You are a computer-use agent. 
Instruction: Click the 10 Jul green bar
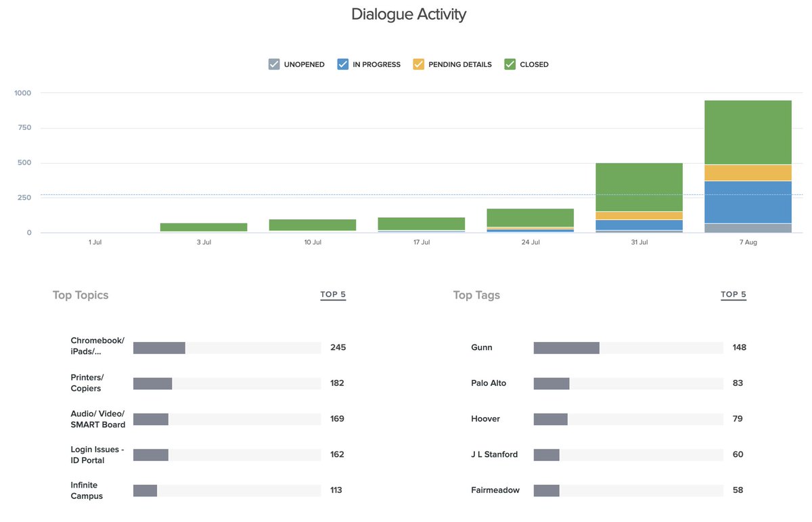[x=313, y=225]
